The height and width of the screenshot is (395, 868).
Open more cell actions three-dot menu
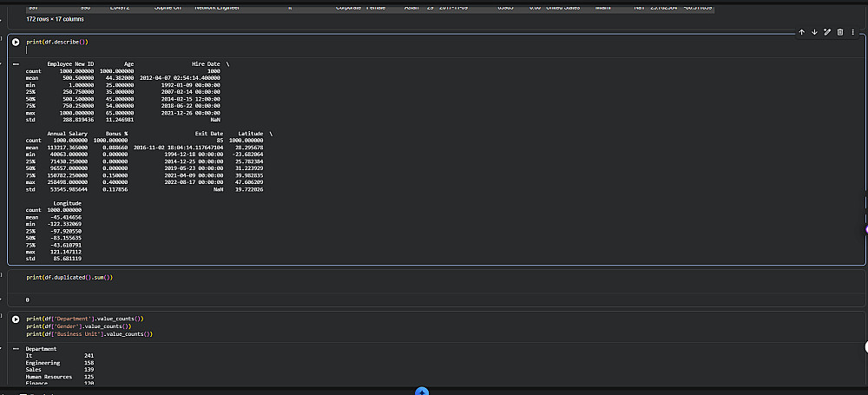[852, 32]
